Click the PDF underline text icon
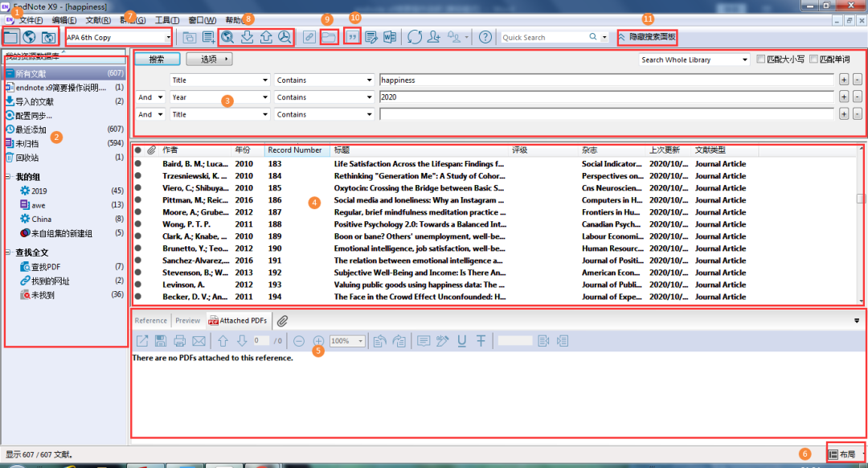The height and width of the screenshot is (468, 868). 461,341
